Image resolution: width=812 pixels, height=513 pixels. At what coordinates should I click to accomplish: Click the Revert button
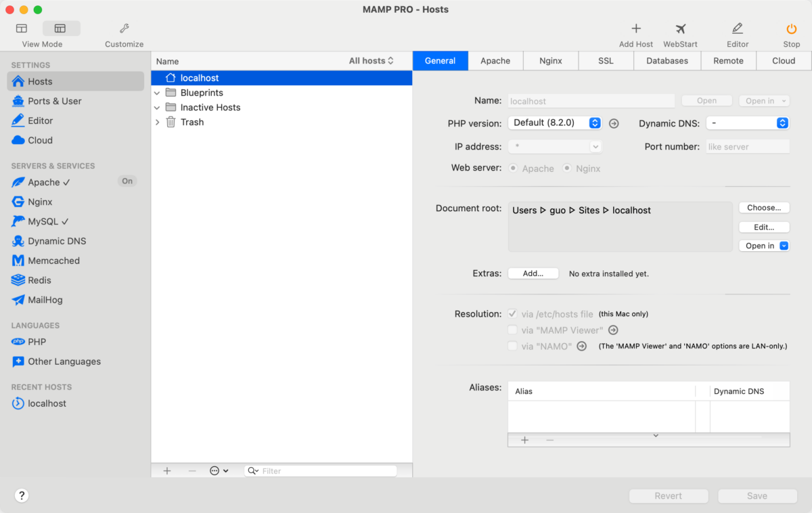tap(669, 496)
